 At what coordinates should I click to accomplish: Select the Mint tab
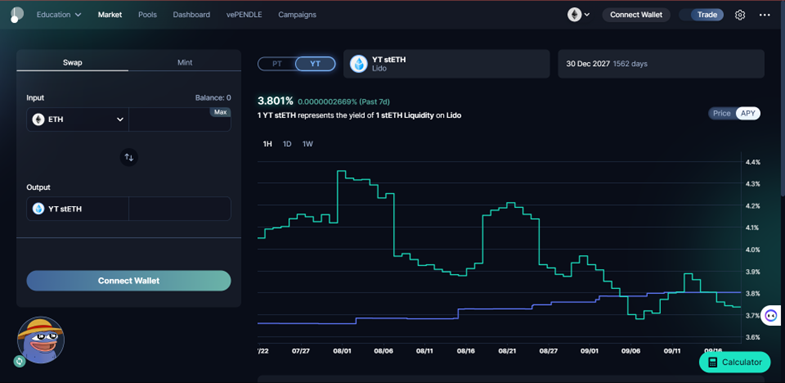[x=185, y=63]
